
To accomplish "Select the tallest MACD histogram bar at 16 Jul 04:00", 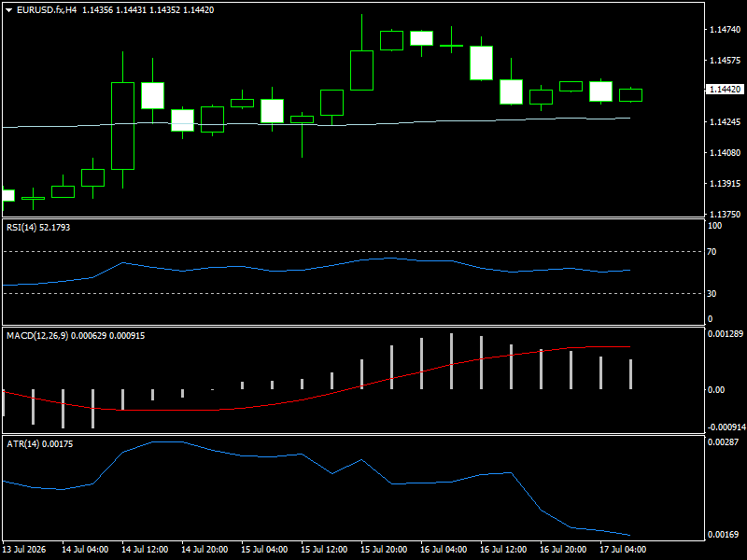I will 452,361.
